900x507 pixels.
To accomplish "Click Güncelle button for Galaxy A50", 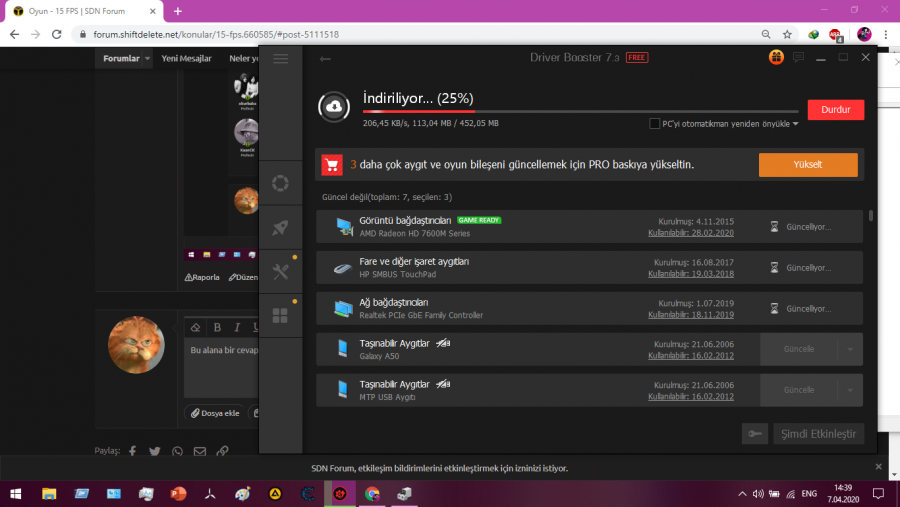I will coord(799,349).
